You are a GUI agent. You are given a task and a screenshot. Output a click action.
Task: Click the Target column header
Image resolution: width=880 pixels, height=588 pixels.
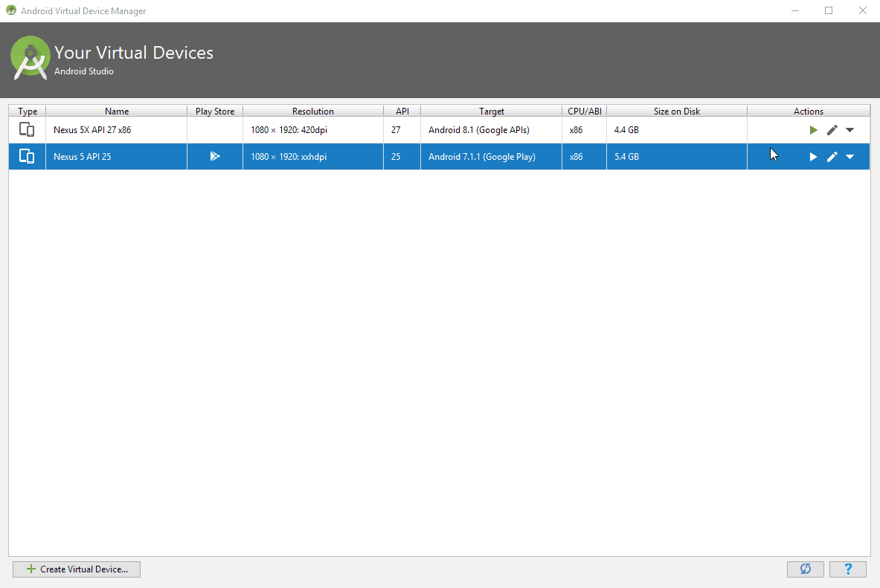click(491, 112)
